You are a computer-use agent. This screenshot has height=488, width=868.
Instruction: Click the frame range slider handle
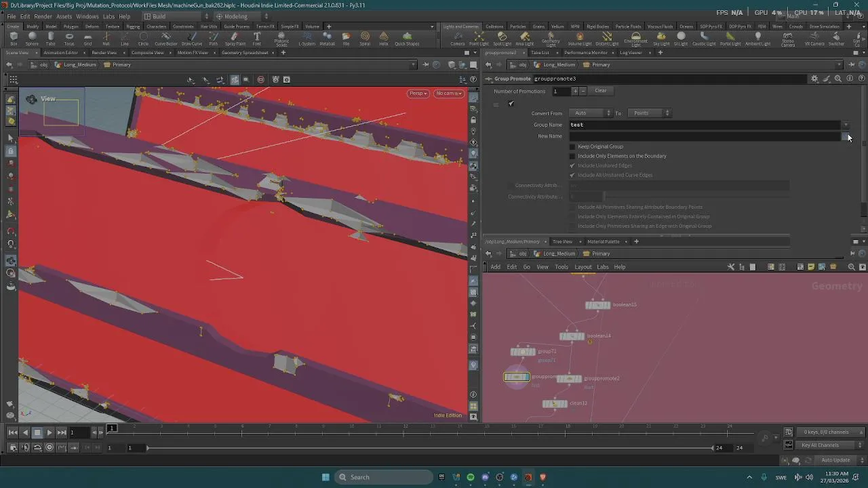coord(148,447)
